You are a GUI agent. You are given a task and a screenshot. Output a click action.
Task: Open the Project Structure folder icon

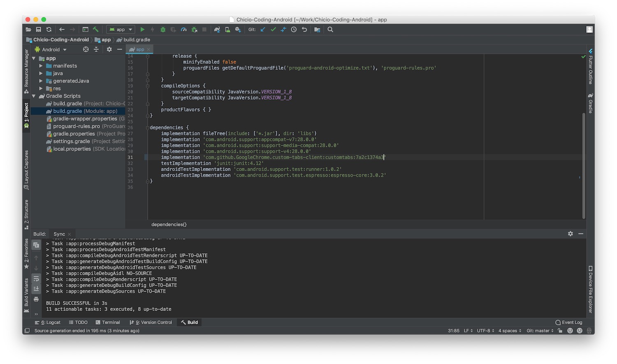pos(317,30)
